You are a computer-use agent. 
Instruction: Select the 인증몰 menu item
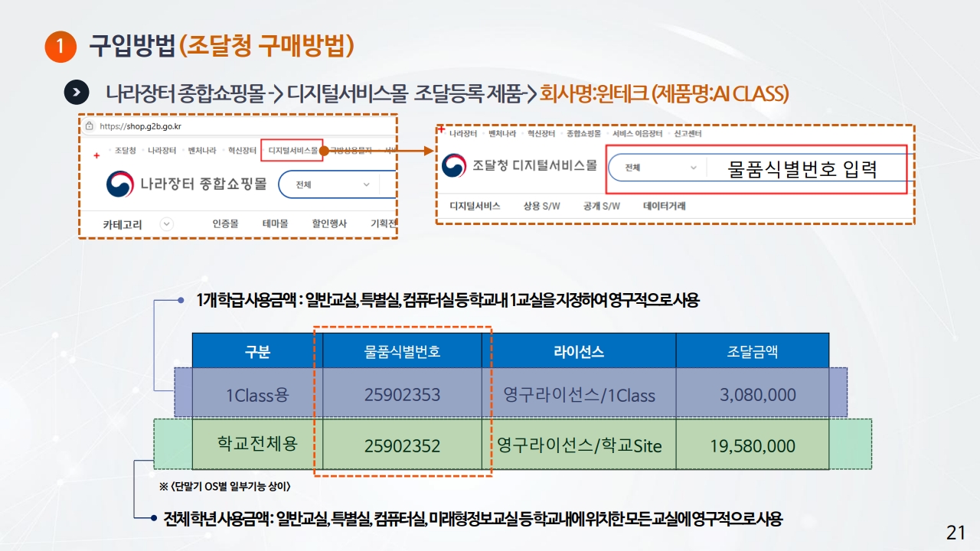(225, 224)
